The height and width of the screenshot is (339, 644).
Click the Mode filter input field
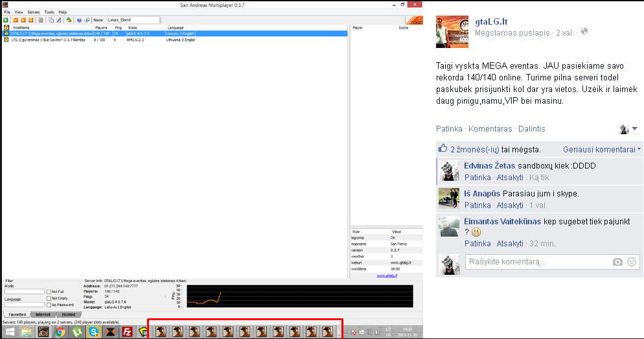point(24,292)
